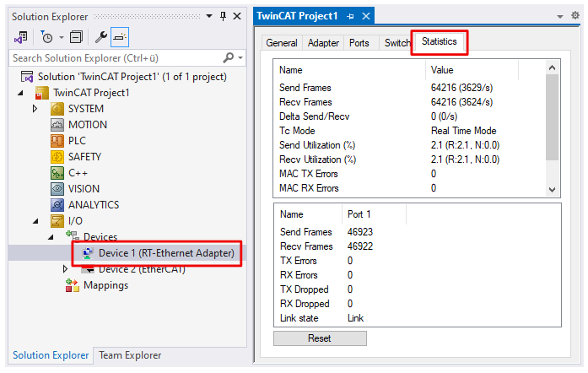Click the Solution Explorer auto-hide pin icon

[x=223, y=16]
